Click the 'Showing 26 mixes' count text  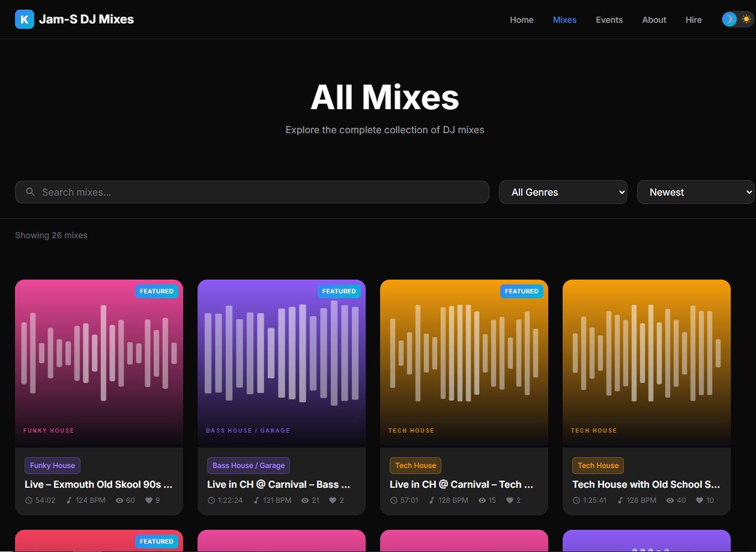(x=51, y=235)
